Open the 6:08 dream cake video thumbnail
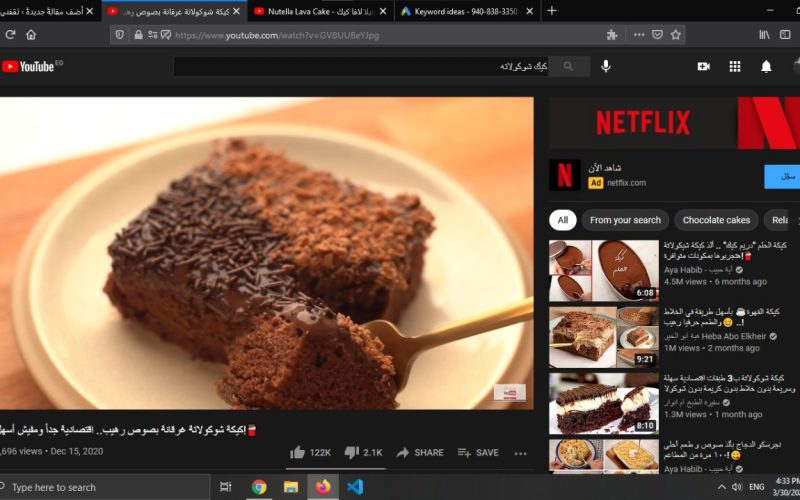 point(604,270)
